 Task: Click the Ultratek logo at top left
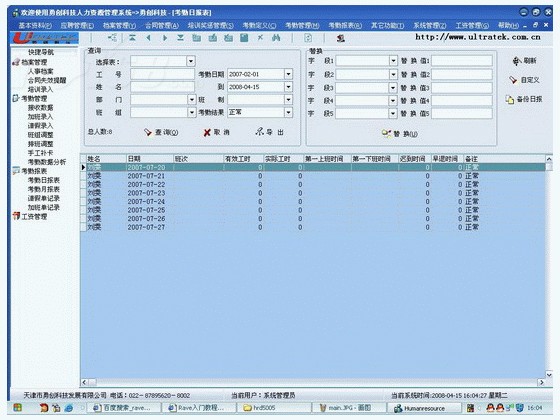point(44,38)
